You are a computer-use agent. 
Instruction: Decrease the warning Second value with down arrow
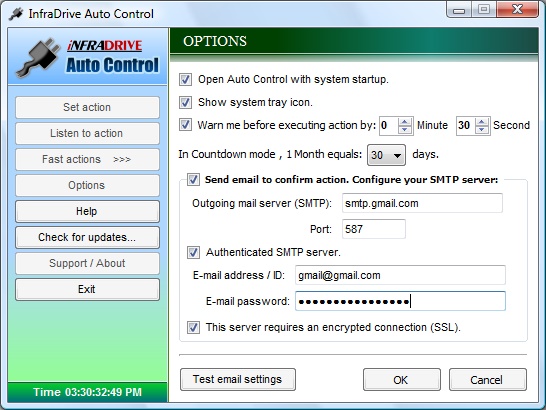point(482,130)
